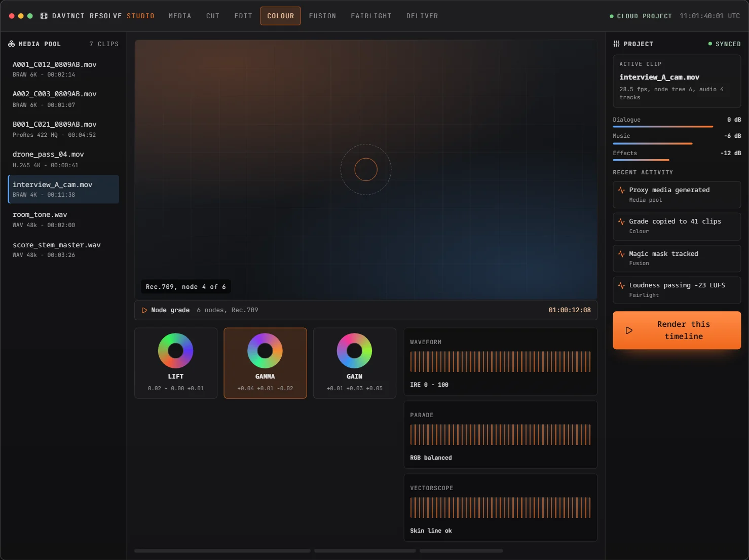The image size is (749, 560).
Task: Switch to the Cut page
Action: [x=213, y=16]
